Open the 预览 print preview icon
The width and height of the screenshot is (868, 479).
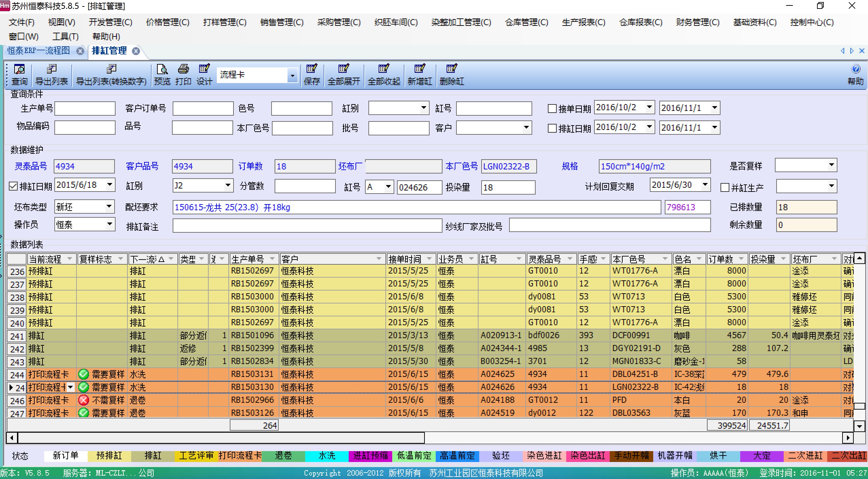pyautogui.click(x=162, y=75)
